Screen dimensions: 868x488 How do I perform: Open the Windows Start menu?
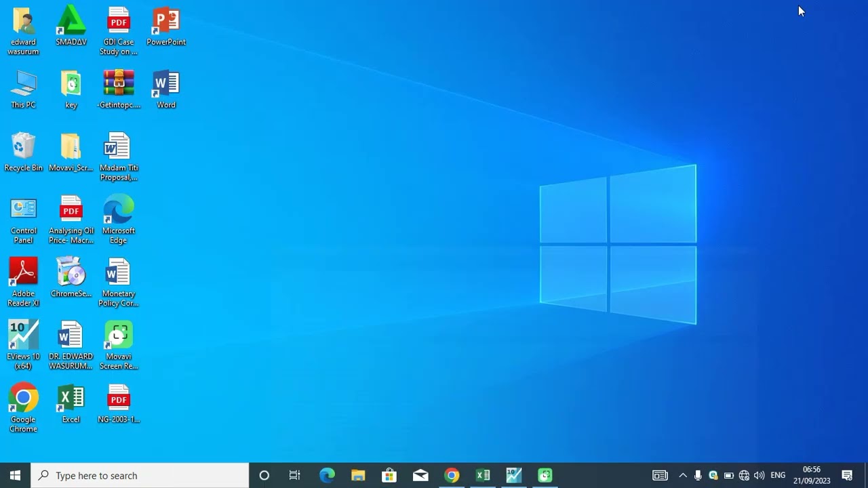(x=15, y=476)
